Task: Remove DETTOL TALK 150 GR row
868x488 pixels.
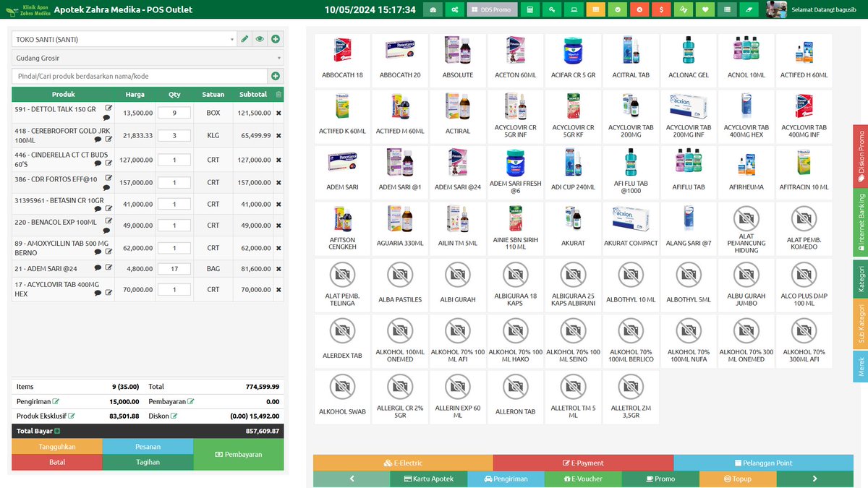Action: (x=278, y=113)
